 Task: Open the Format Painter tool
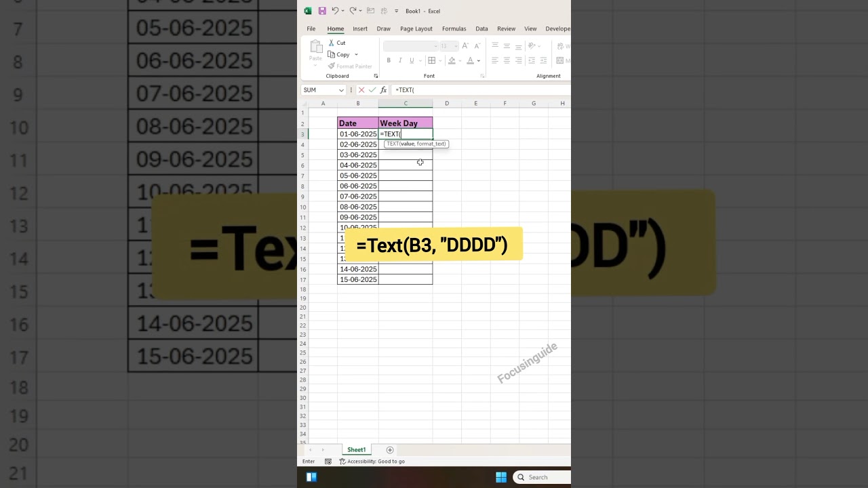(x=351, y=66)
